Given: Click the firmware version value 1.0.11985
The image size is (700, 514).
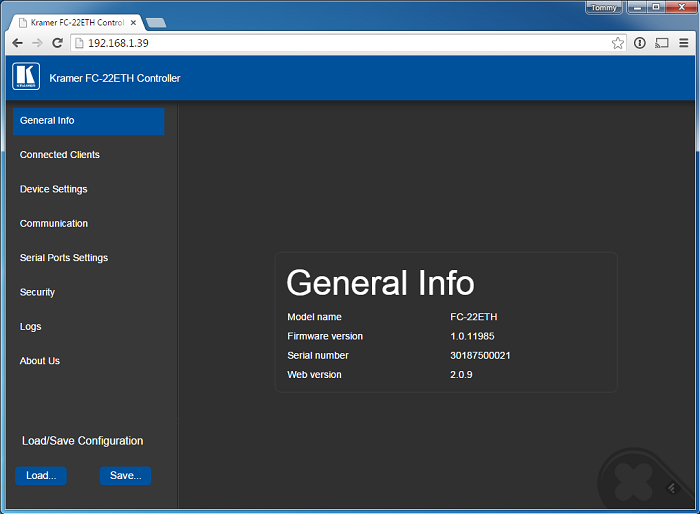Looking at the screenshot, I should click(x=472, y=336).
